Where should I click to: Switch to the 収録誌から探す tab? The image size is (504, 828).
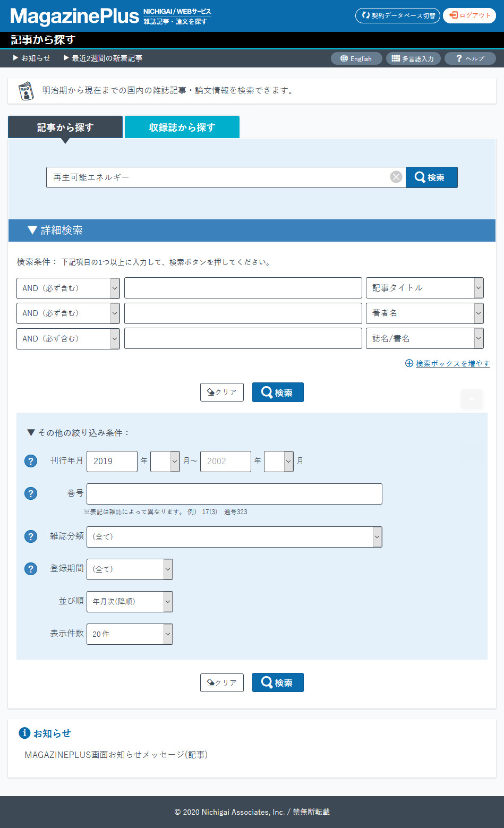182,127
